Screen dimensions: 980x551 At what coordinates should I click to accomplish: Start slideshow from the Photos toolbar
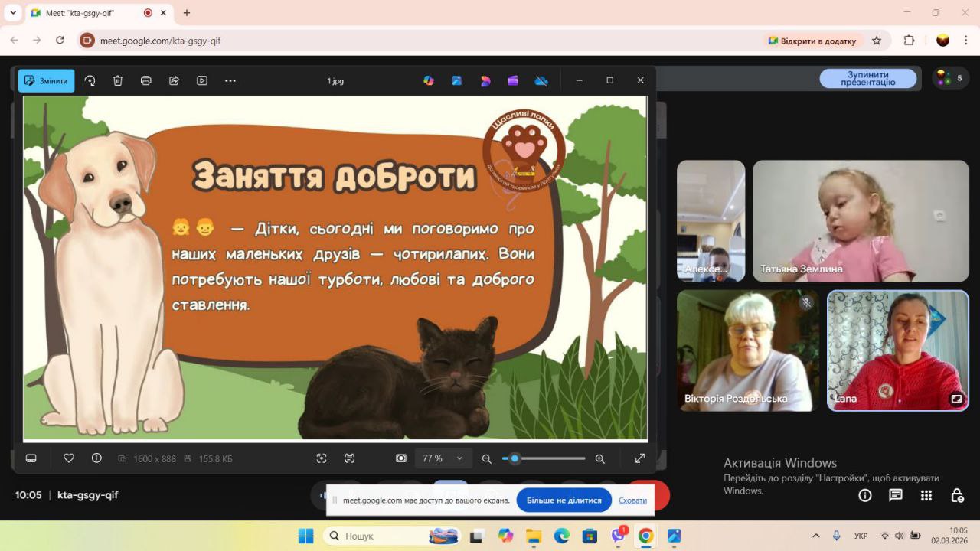tap(202, 80)
